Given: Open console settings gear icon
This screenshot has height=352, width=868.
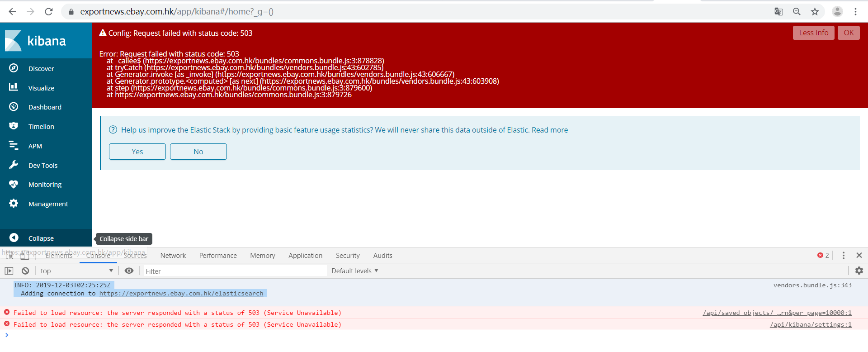Looking at the screenshot, I should point(859,271).
